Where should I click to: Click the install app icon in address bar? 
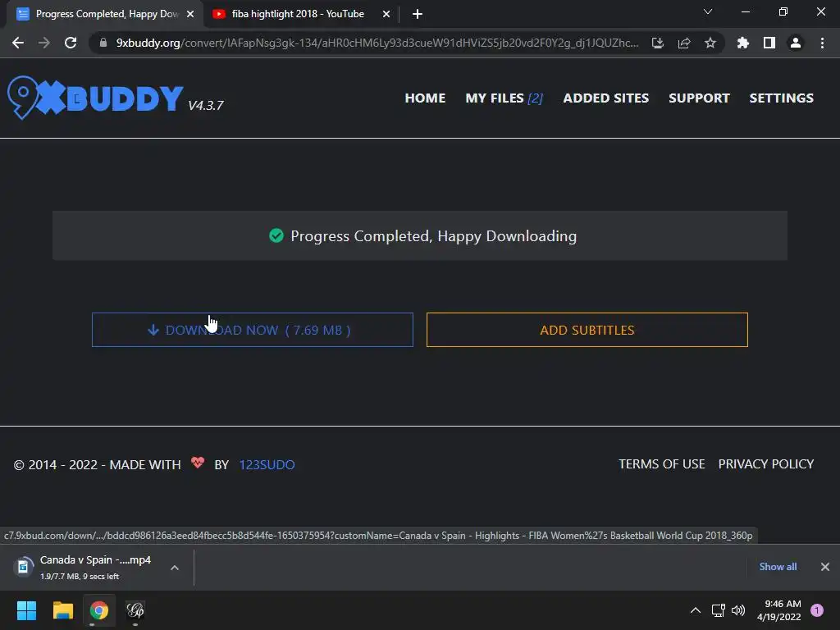coord(657,43)
